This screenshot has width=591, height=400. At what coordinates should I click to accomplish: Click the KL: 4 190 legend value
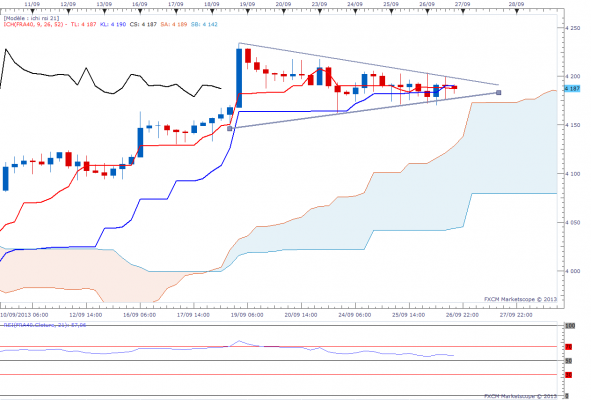click(113, 25)
